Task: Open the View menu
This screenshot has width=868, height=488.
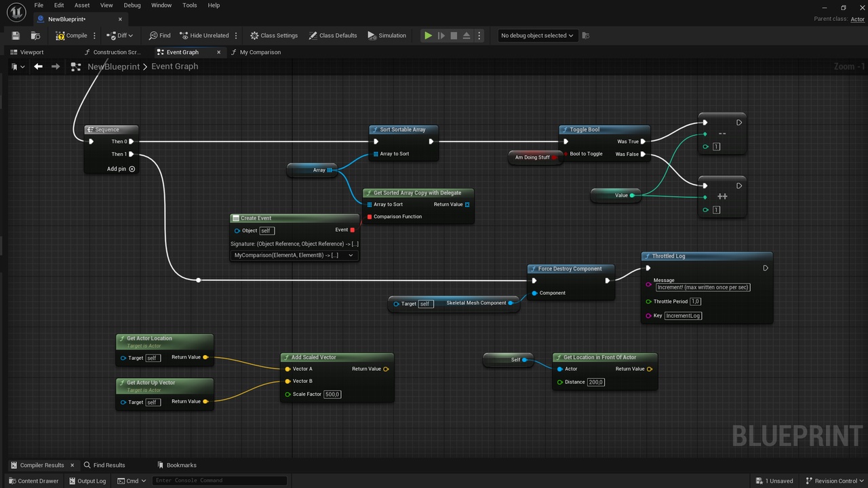Action: 106,5
